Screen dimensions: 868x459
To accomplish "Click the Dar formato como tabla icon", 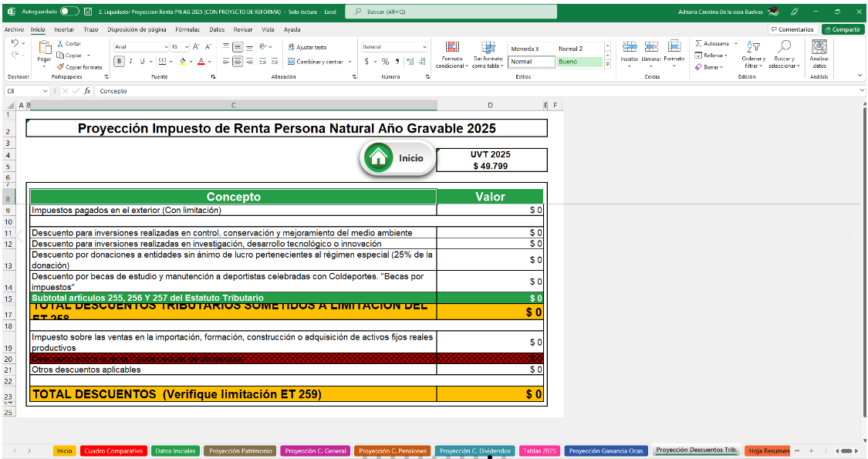I will (x=488, y=49).
